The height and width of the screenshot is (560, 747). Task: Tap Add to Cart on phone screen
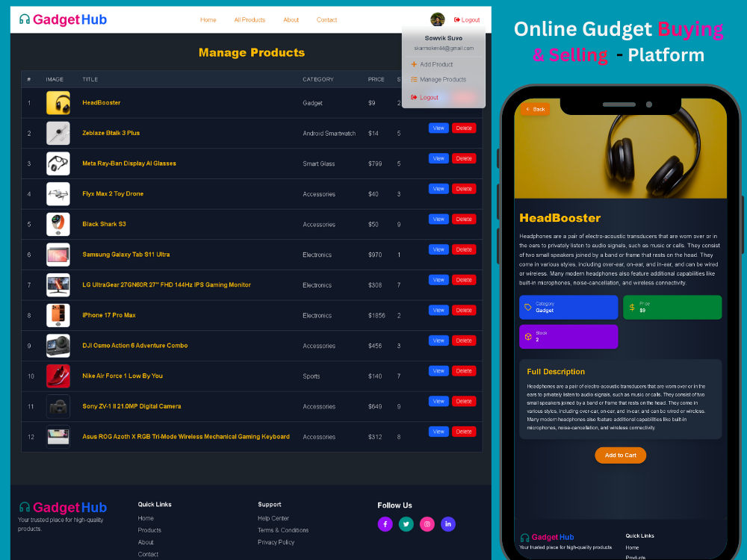pos(620,455)
